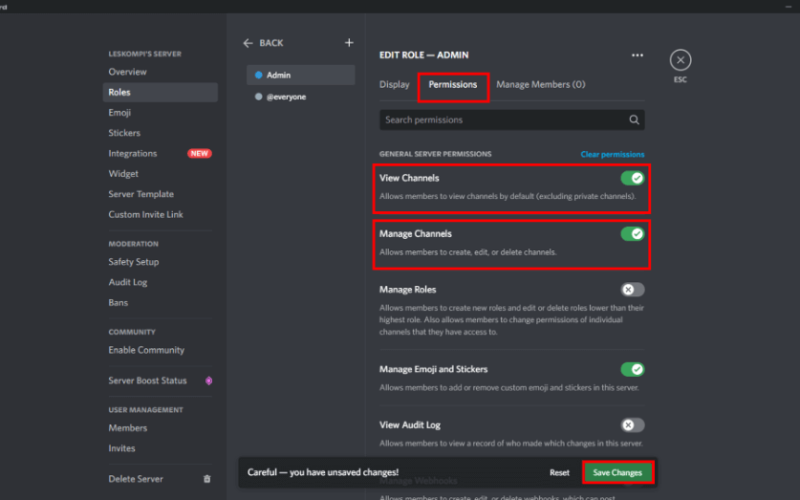Disable Manage Emoji and Stickers permission
This screenshot has width=800, height=500.
pos(632,369)
